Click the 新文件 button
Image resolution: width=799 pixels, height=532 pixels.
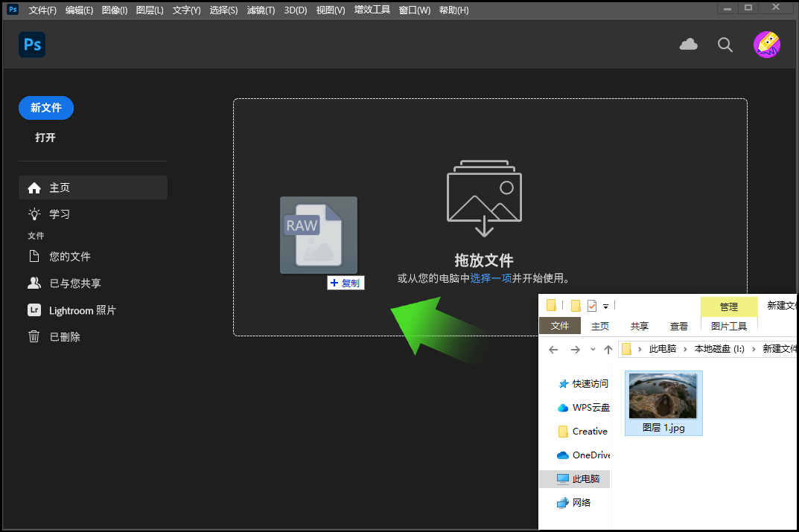46,108
